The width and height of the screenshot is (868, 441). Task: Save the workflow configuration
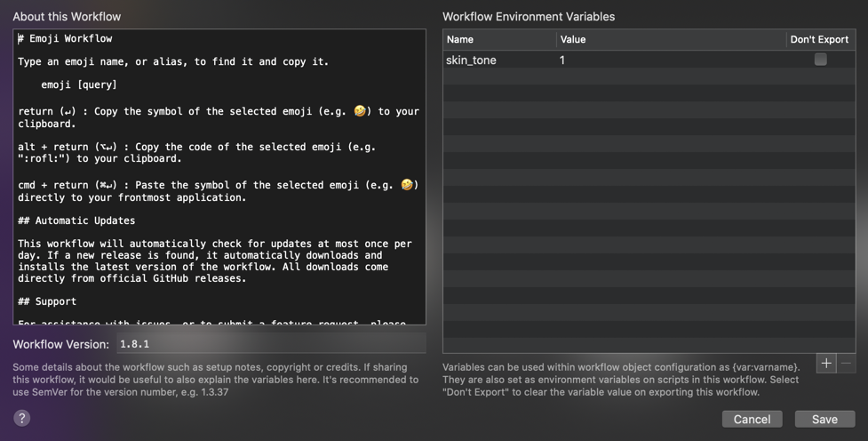[x=824, y=420]
